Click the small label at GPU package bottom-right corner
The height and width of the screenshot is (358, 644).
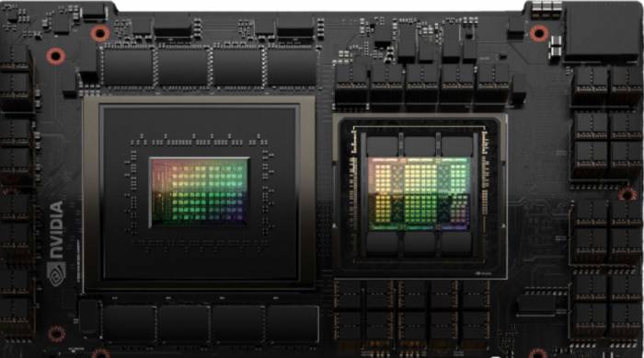483,273
